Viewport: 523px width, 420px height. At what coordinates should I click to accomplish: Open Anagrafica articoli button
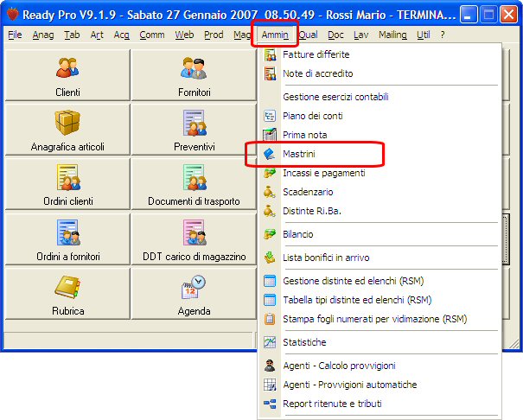[67, 130]
